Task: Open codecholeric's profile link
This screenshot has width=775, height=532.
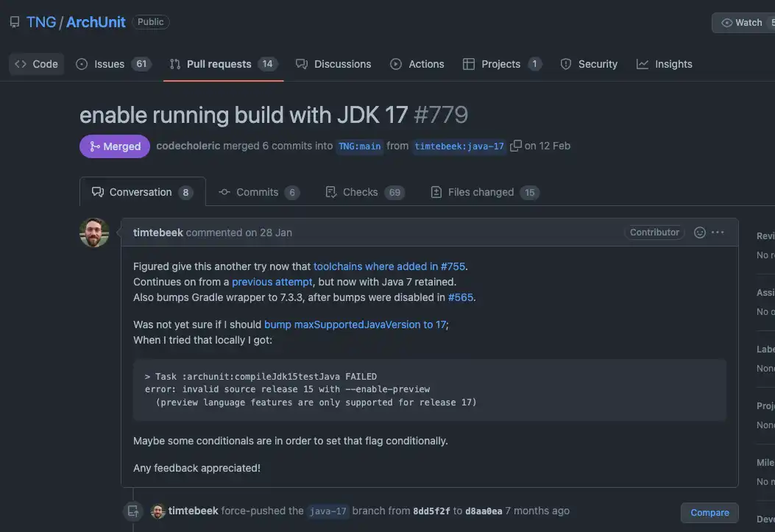Action: (188, 146)
